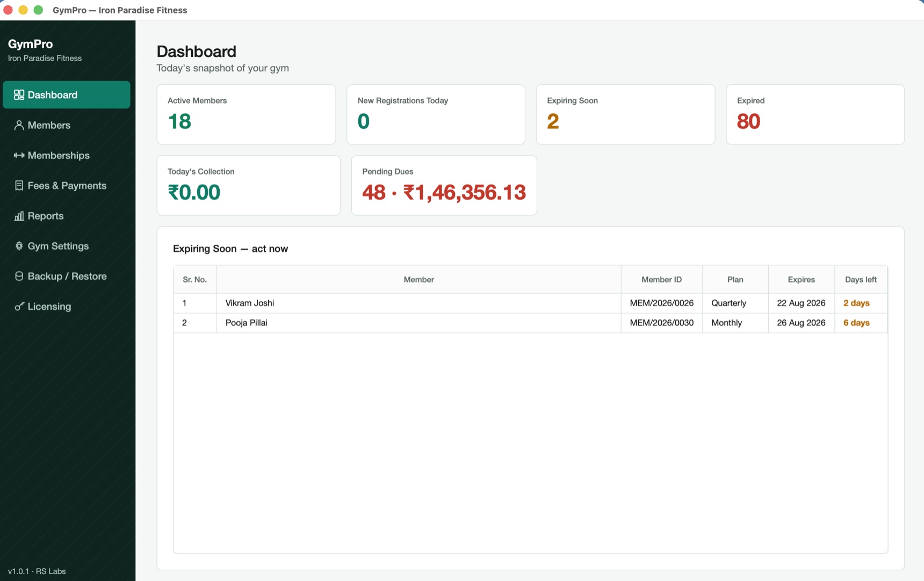924x581 pixels.
Task: Click the 6 days remaining value
Action: [856, 323]
